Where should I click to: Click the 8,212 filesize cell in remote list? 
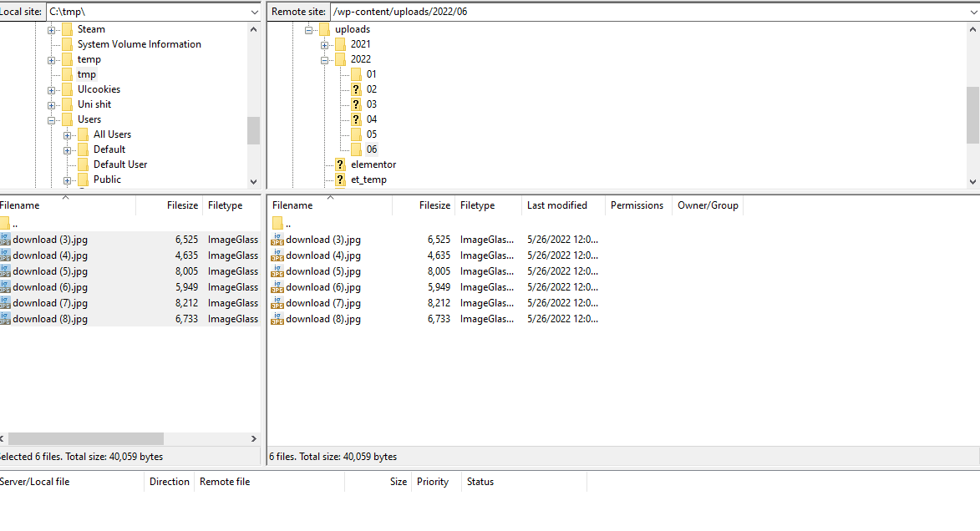pos(439,303)
